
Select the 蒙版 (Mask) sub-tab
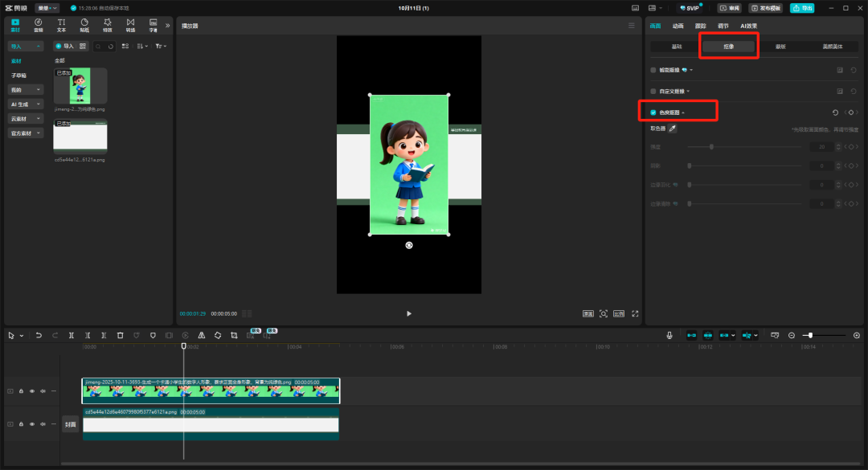point(780,47)
